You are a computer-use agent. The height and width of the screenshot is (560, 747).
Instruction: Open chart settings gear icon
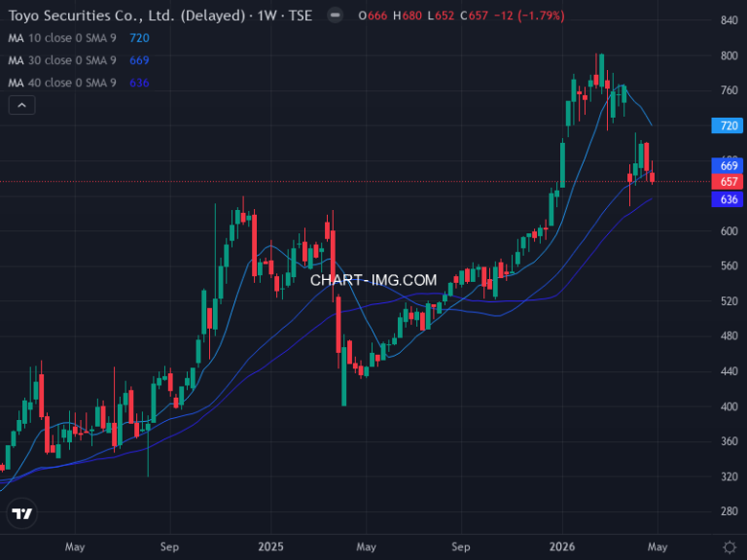coord(729,546)
